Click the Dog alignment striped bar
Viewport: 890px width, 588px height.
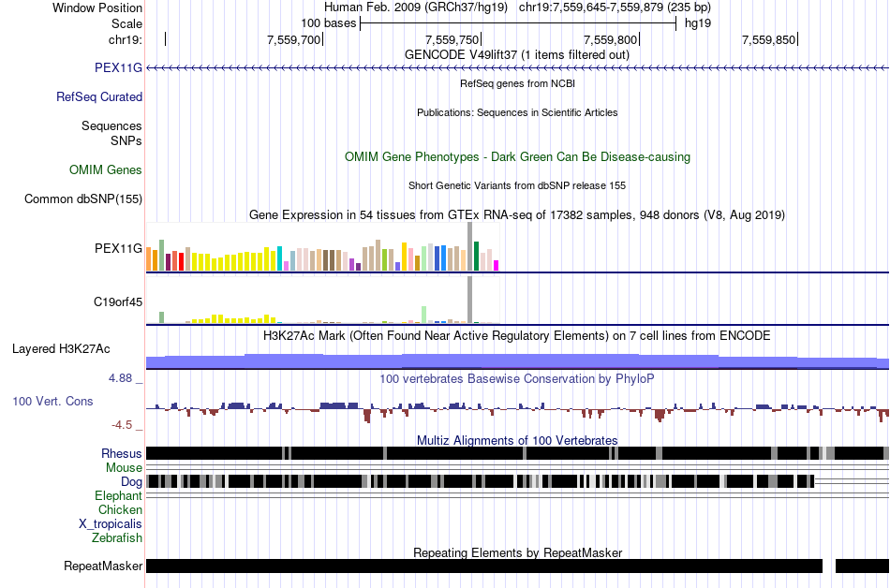[481, 481]
